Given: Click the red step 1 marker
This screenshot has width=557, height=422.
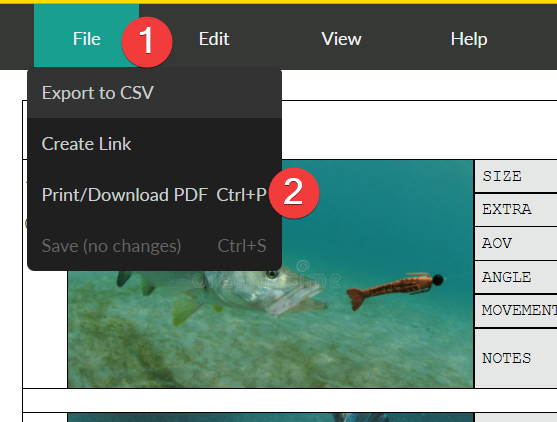Looking at the screenshot, I should click(147, 42).
